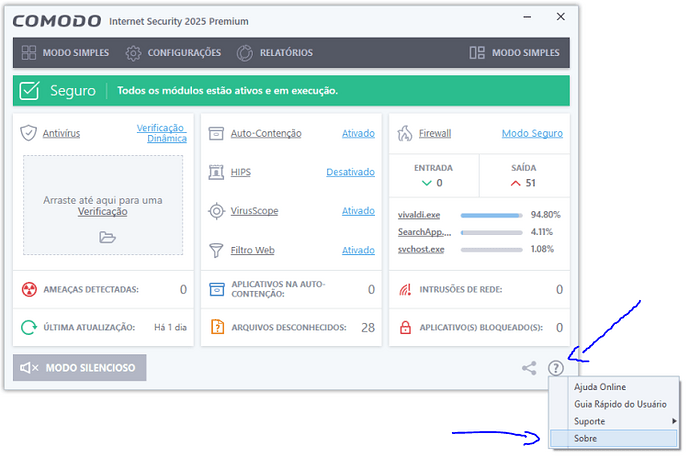Click the Filtro Web funnel icon
The width and height of the screenshot is (690, 458).
[x=217, y=250]
